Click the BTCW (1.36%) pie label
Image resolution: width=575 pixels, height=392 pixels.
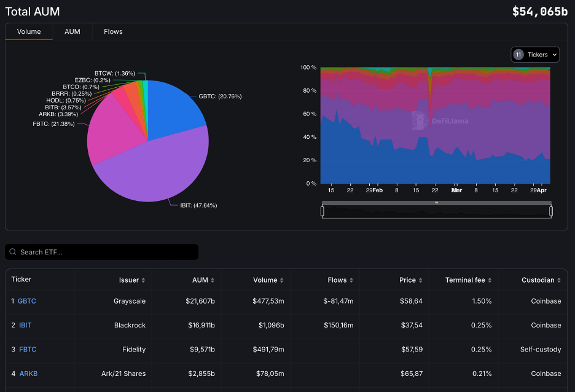115,73
